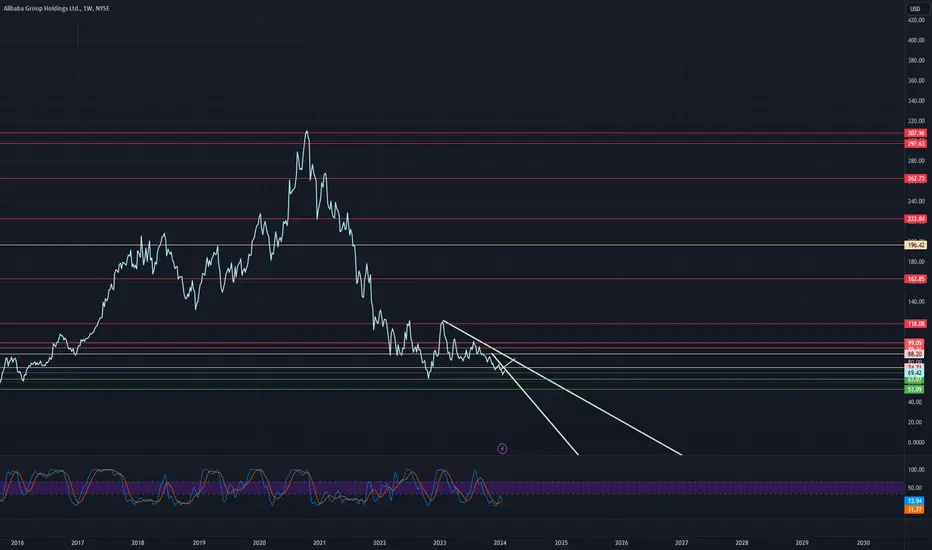Click the yellow 196.42 price label

pyautogui.click(x=915, y=245)
